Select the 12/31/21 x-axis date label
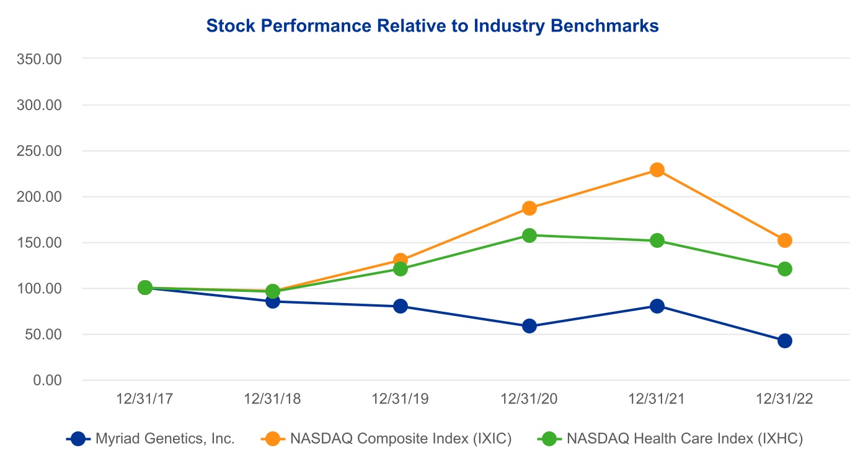 coord(657,399)
